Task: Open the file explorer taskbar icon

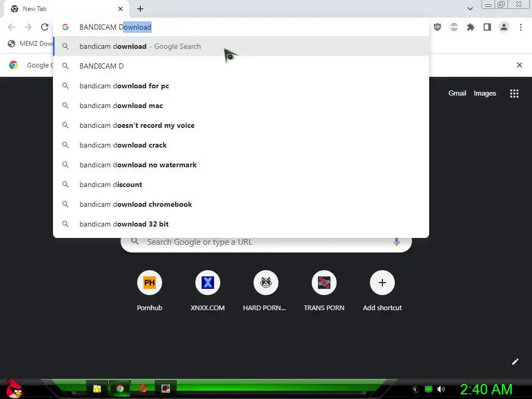Action: pyautogui.click(x=97, y=389)
